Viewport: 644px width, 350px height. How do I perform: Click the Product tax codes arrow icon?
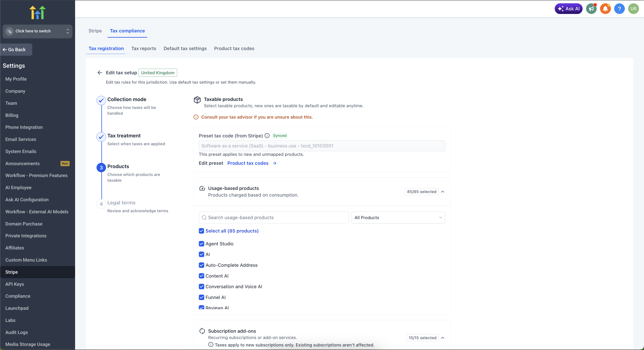point(274,163)
